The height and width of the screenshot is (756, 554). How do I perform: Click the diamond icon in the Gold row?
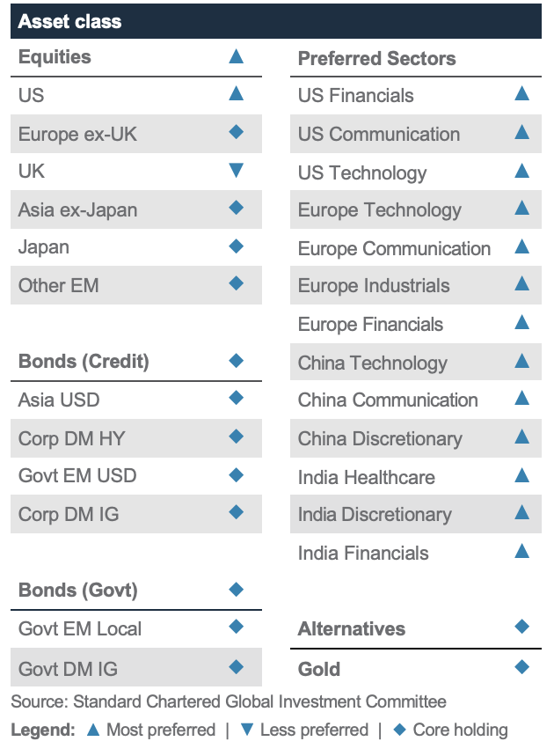[x=521, y=667]
